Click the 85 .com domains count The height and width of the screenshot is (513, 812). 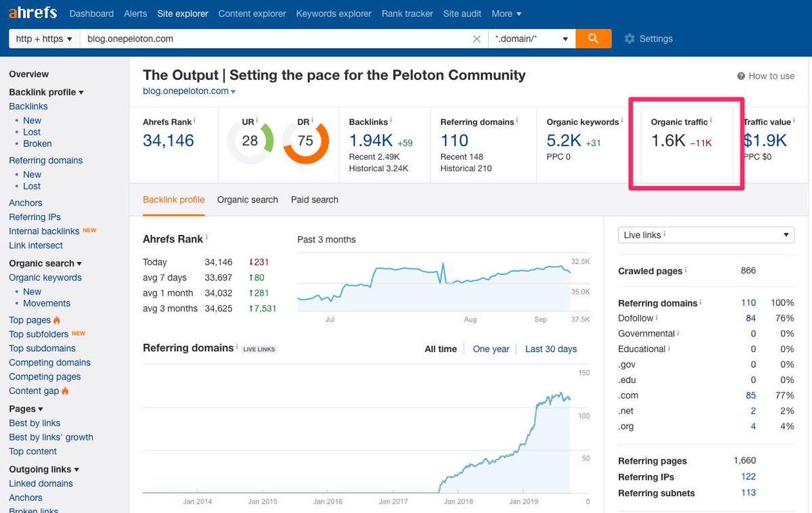tap(751, 396)
